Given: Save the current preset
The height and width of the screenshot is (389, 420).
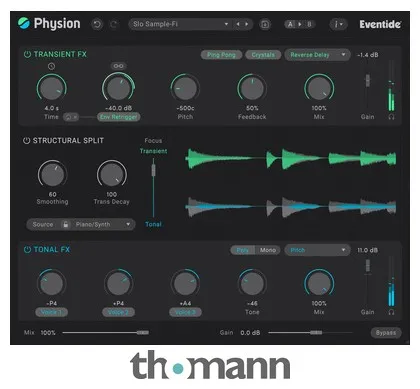Looking at the screenshot, I should point(265,24).
